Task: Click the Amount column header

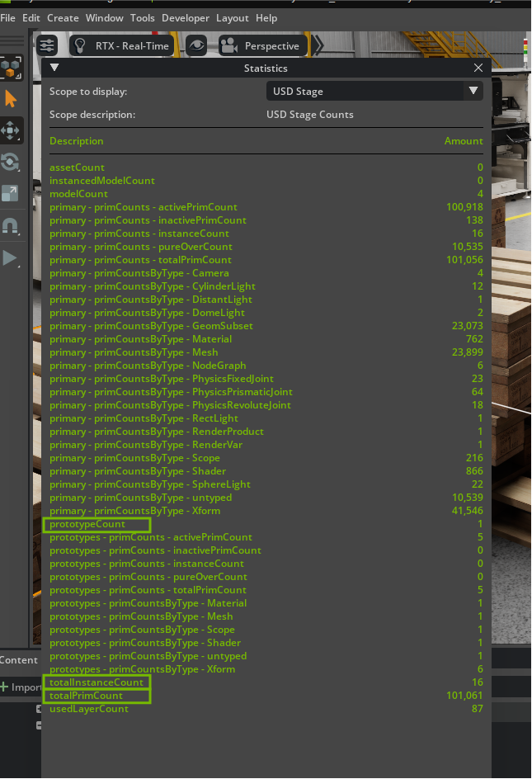Action: pos(464,141)
